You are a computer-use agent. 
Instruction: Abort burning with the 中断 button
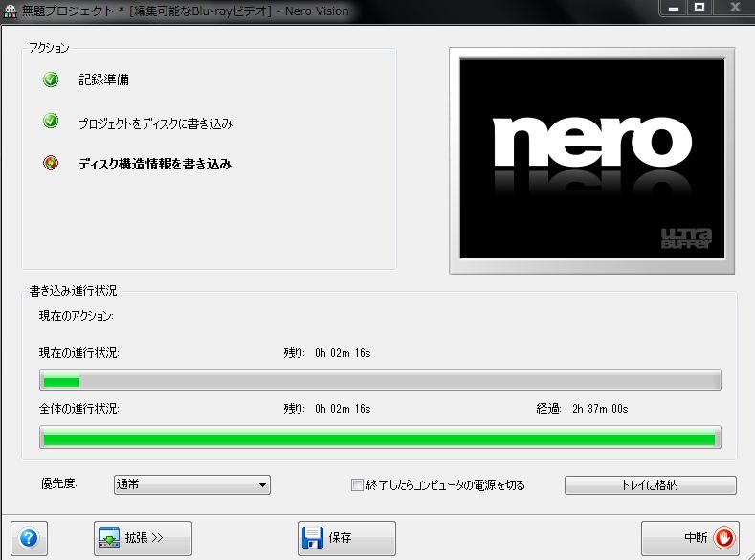point(690,538)
